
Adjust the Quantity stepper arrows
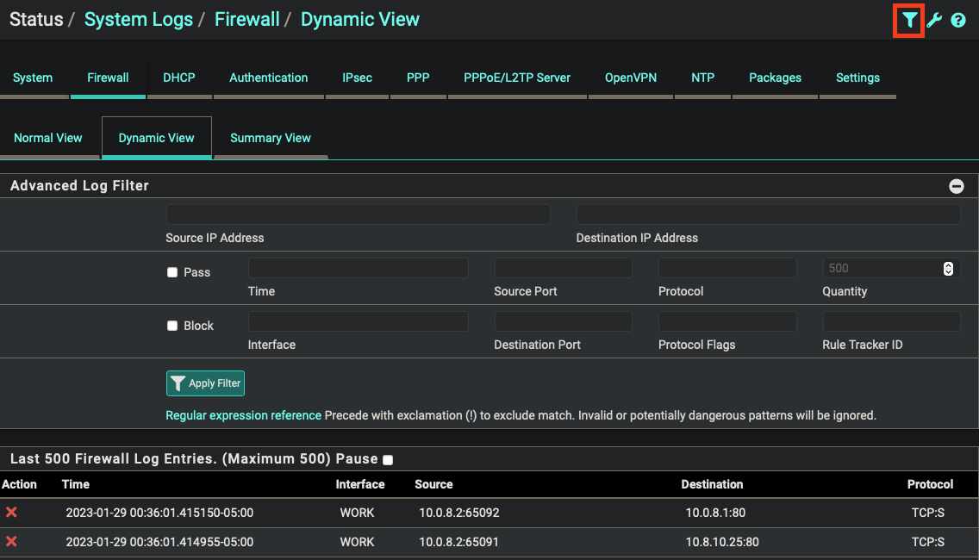click(948, 268)
